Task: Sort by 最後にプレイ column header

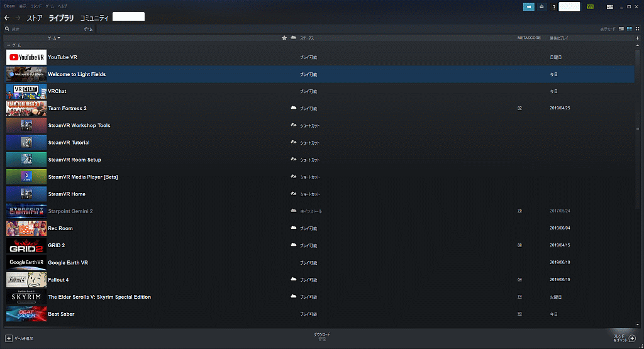Action: pos(559,38)
